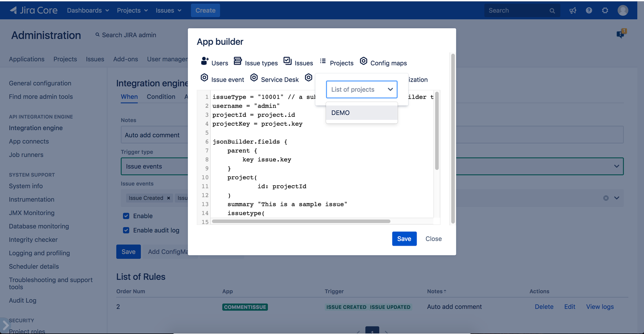Open System info in sidebar
Viewport: 644px width, 334px height.
tap(26, 186)
